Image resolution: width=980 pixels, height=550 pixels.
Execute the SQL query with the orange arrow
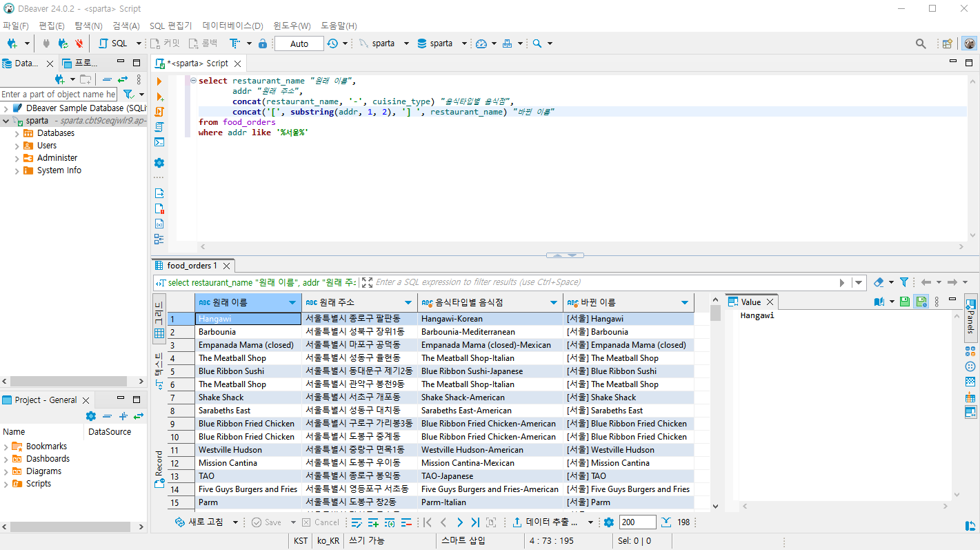coord(160,81)
